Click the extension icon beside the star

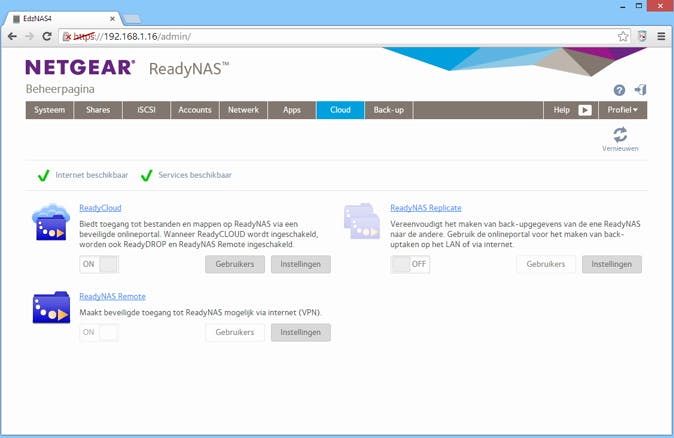pos(643,37)
